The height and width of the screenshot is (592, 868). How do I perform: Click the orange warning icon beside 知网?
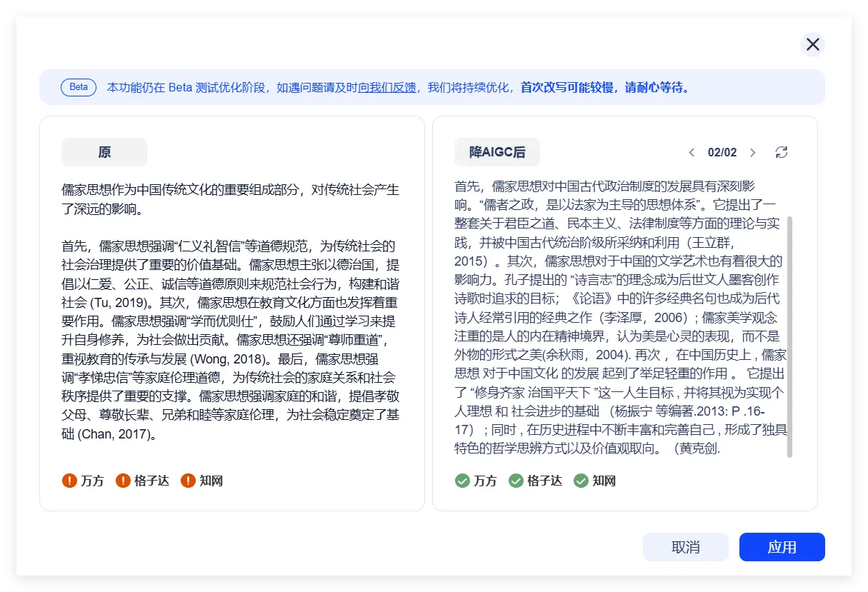[188, 481]
